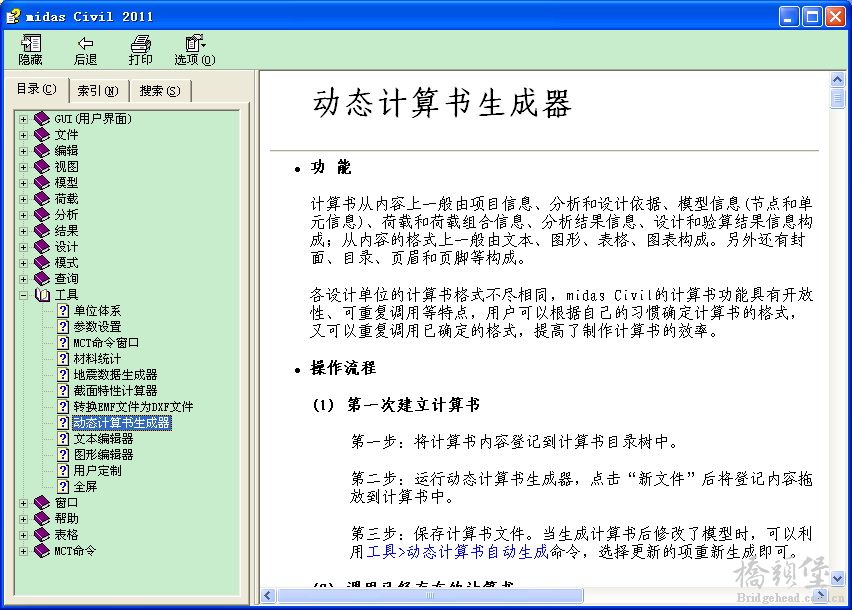This screenshot has width=852, height=610.
Task: Click the book icon beside 查询
Action: [42, 279]
